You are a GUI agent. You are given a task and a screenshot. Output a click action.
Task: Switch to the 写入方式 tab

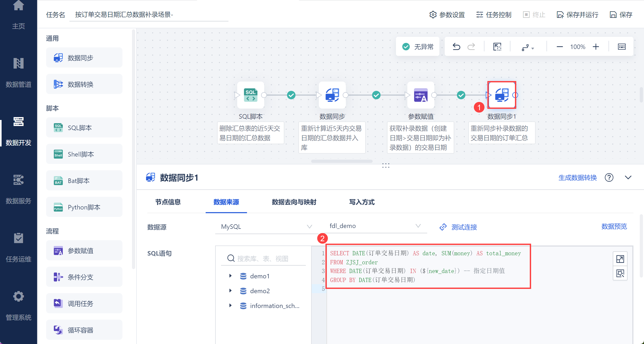coord(361,202)
